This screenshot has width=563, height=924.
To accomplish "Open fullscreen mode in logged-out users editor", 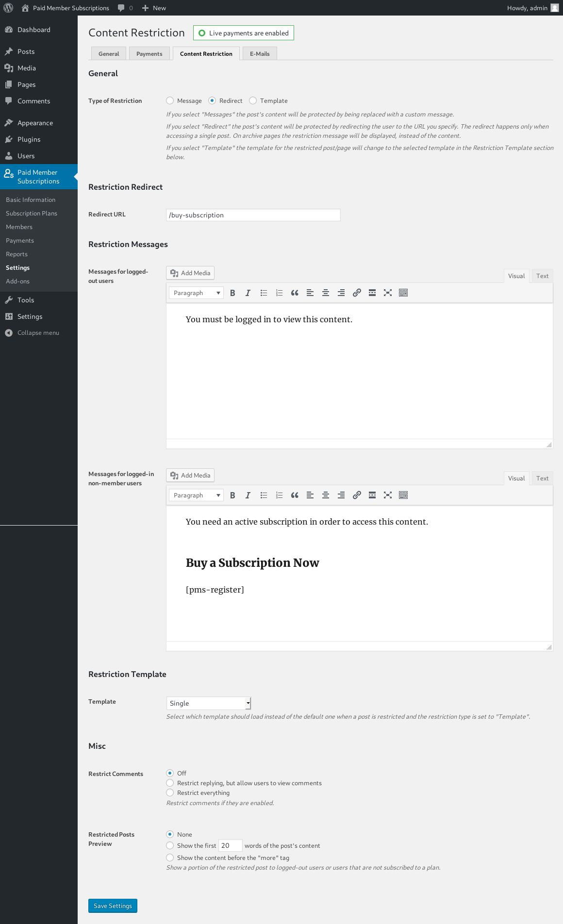I will (388, 293).
